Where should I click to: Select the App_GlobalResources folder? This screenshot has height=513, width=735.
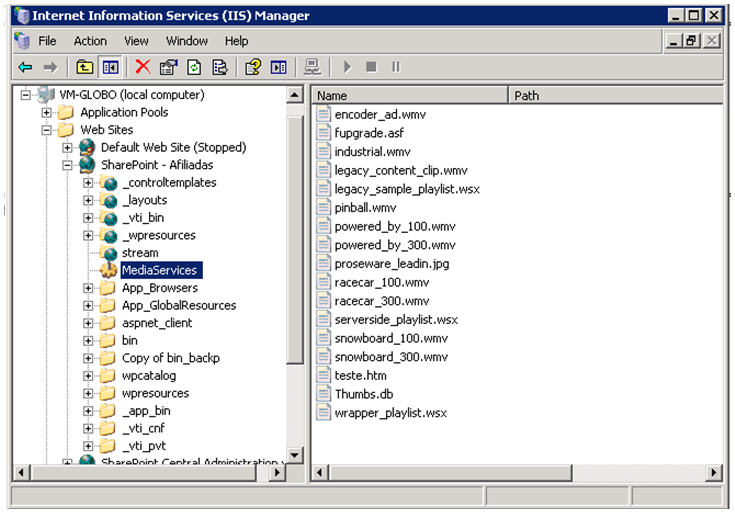point(179,306)
